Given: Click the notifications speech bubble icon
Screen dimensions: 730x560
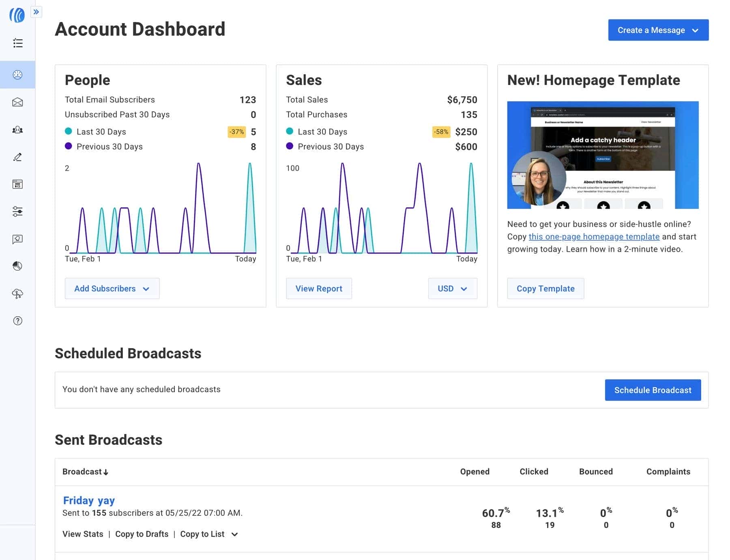Looking at the screenshot, I should click(17, 239).
